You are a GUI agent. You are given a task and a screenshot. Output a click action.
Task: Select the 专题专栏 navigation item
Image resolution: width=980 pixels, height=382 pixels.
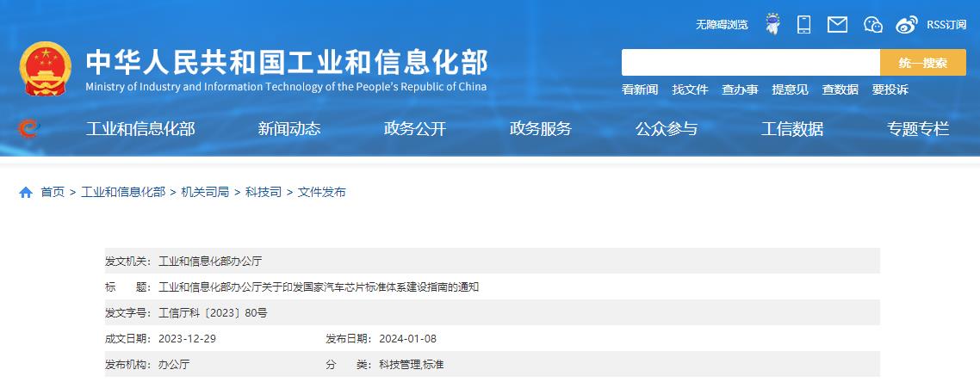[918, 129]
